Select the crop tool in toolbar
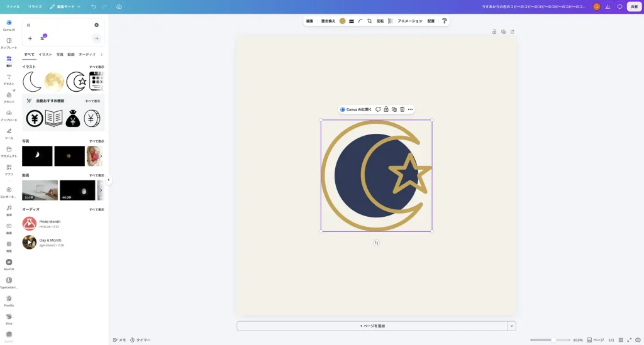Image resolution: width=644 pixels, height=345 pixels. point(369,21)
